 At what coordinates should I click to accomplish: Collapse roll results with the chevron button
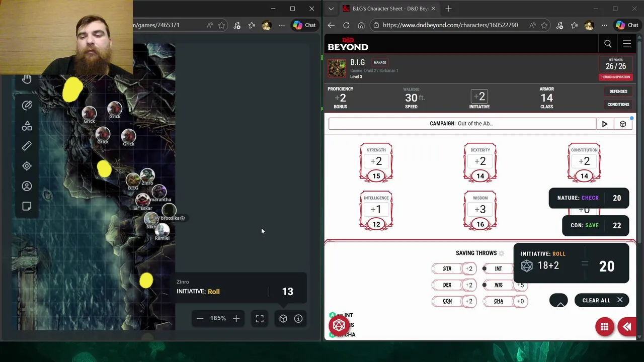[558, 301]
